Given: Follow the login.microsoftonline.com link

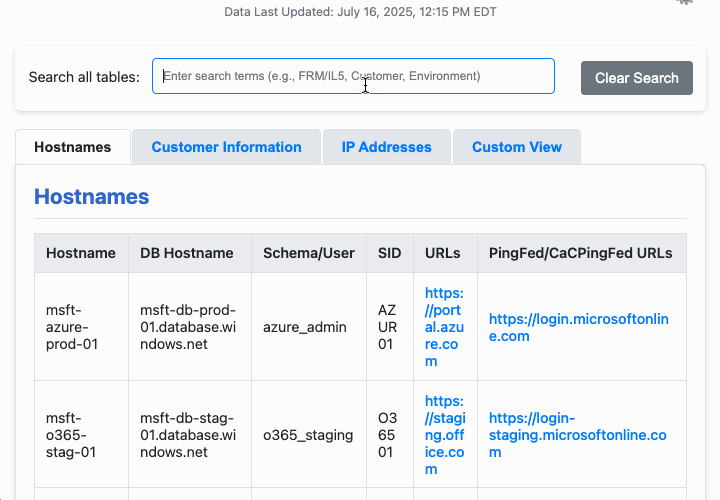Looking at the screenshot, I should click(x=578, y=327).
